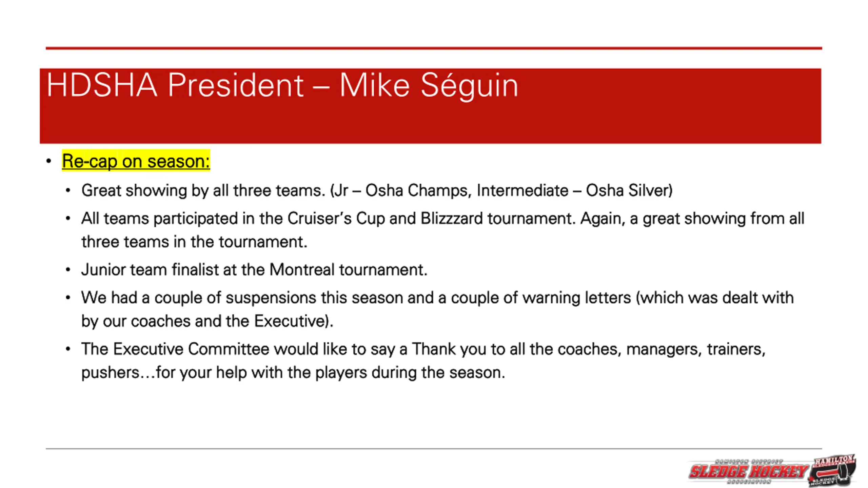Click the Sledge Hockey Association logo
The image size is (868, 488).
[748, 472]
